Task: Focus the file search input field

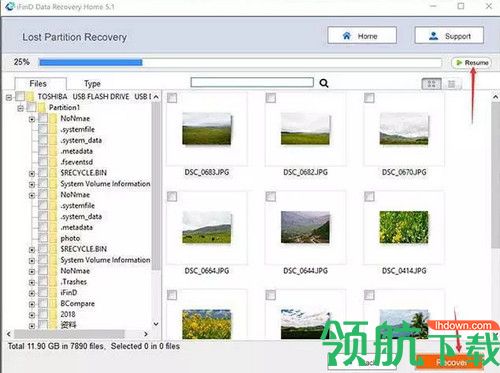Action: (252, 82)
